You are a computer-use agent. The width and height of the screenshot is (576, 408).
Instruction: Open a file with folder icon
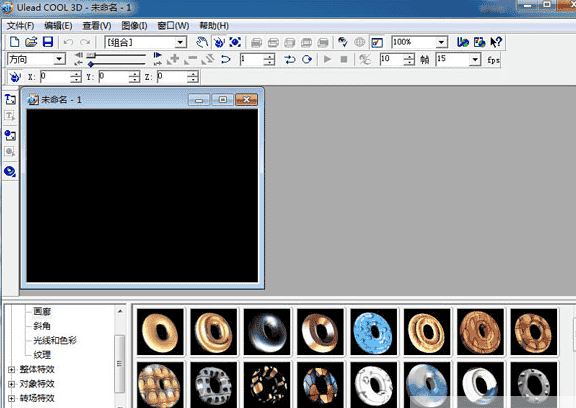(31, 42)
